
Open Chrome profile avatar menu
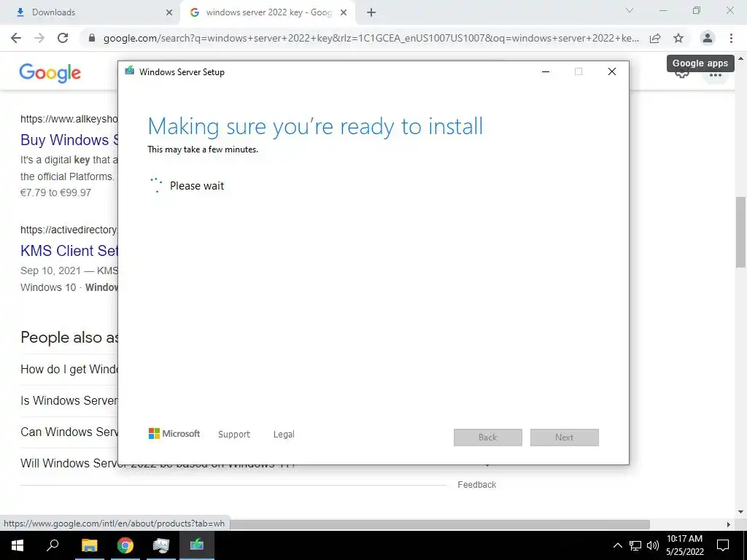coord(708,38)
